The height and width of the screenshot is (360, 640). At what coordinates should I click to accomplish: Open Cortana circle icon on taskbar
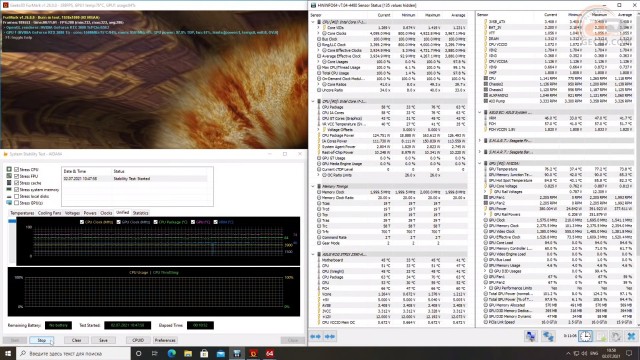pos(138,353)
